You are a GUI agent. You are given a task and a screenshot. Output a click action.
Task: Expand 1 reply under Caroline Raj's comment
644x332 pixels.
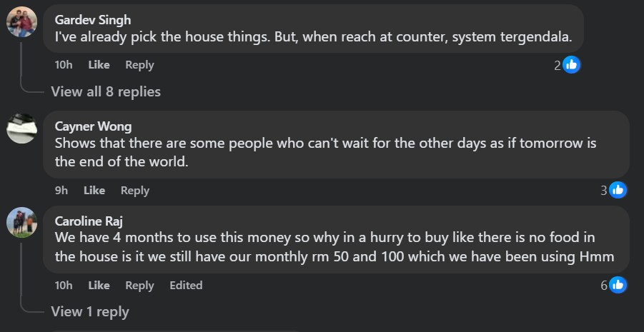pyautogui.click(x=90, y=311)
